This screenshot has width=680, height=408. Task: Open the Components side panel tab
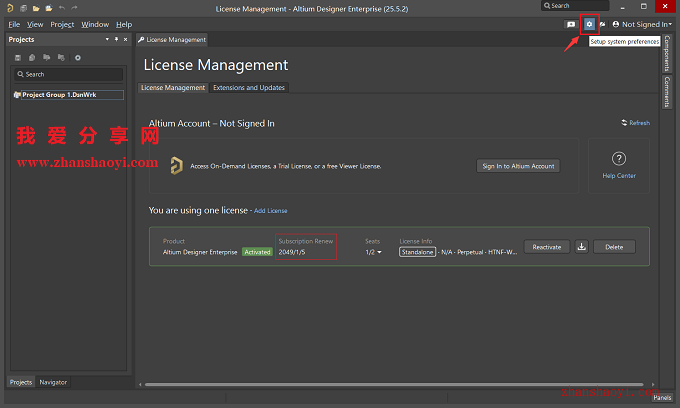click(x=667, y=54)
